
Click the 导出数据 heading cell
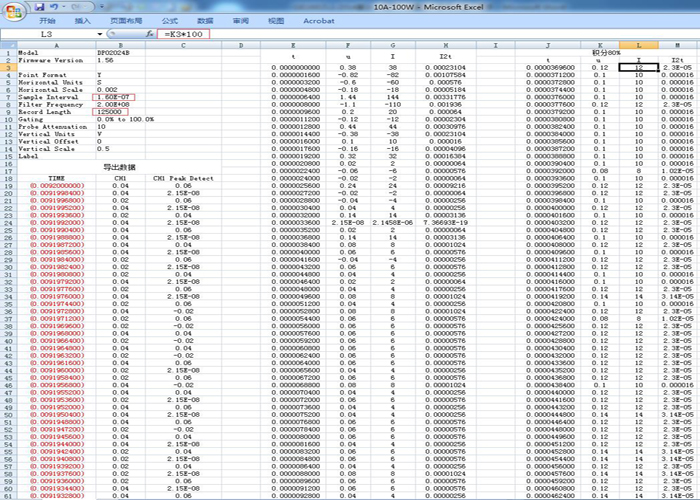119,167
